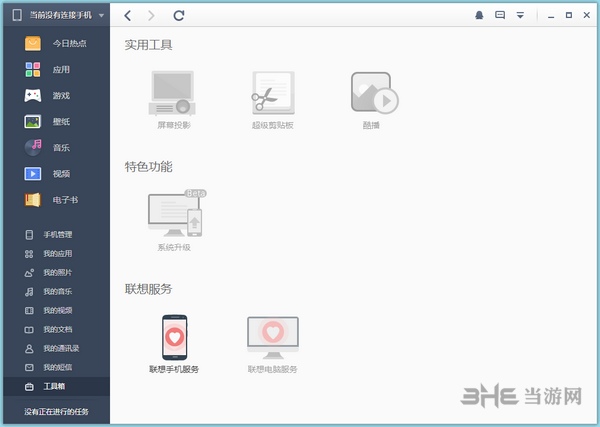Open the feedback message icon
Image resolution: width=600 pixels, height=427 pixels.
[500, 15]
